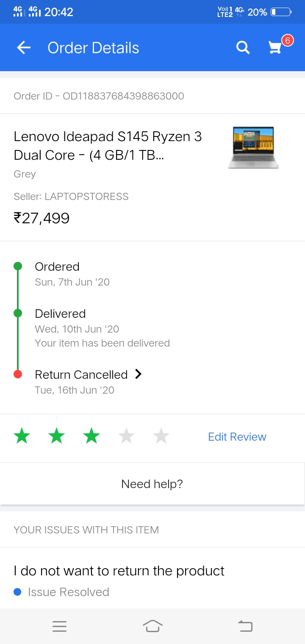This screenshot has height=644, width=305.
Task: Rate five stars using fifth star
Action: (161, 436)
